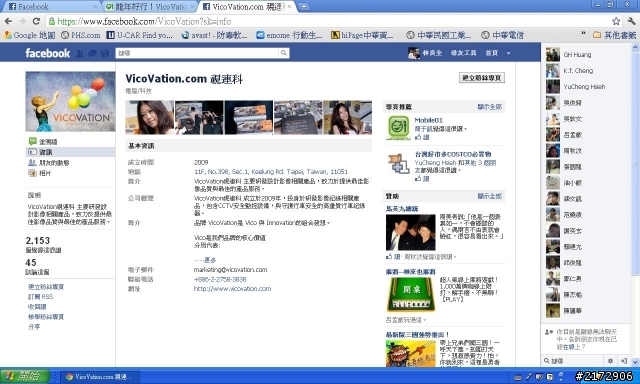Open the Mobile01 page link
640x384 pixels.
click(x=429, y=120)
